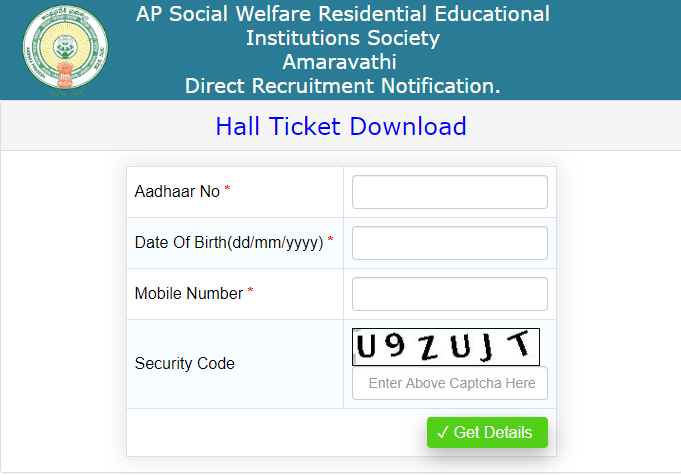Click the checkmark icon on Get Details
Image resolution: width=681 pixels, height=475 pixels.
[442, 432]
